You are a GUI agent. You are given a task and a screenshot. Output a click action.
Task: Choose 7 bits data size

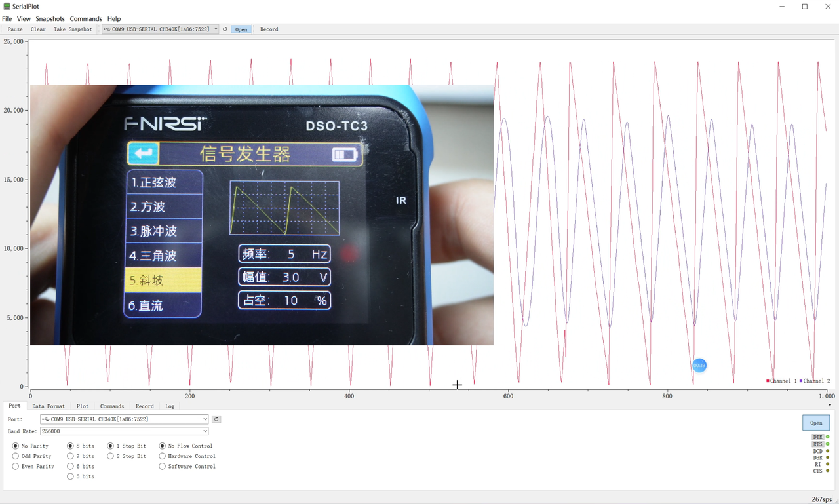point(81,456)
